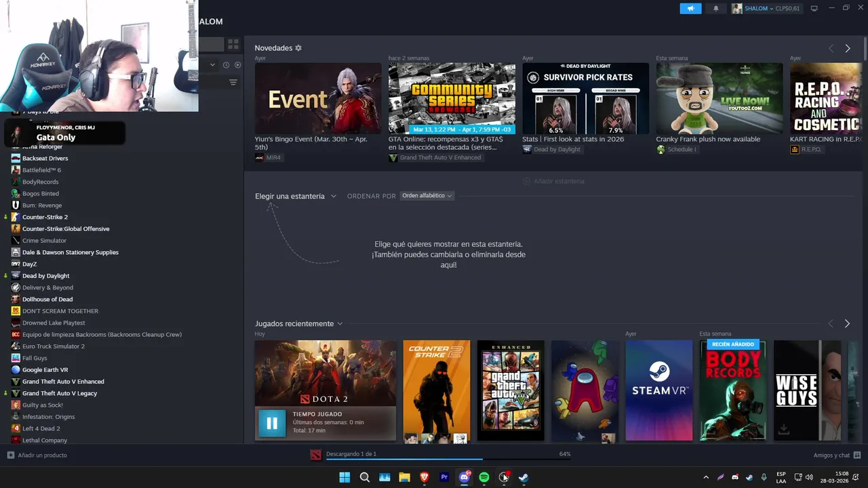868x488 pixels.
Task: Show the next Novedades news items
Action: coord(848,48)
